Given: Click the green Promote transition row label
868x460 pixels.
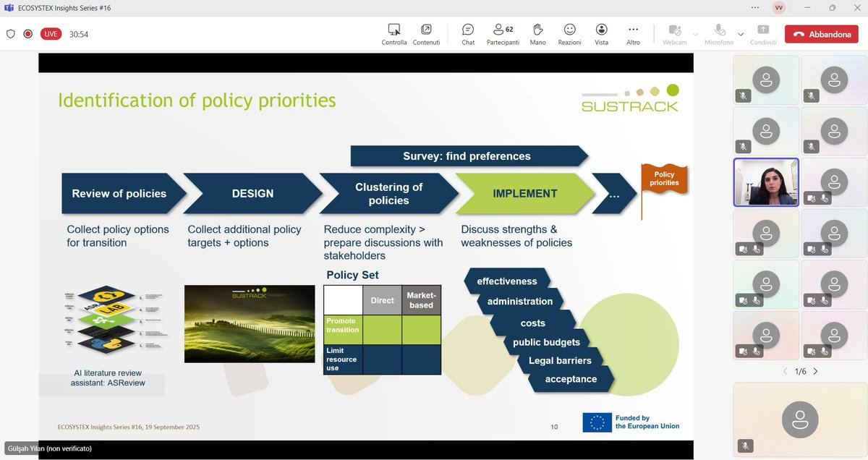Looking at the screenshot, I should 343,330.
